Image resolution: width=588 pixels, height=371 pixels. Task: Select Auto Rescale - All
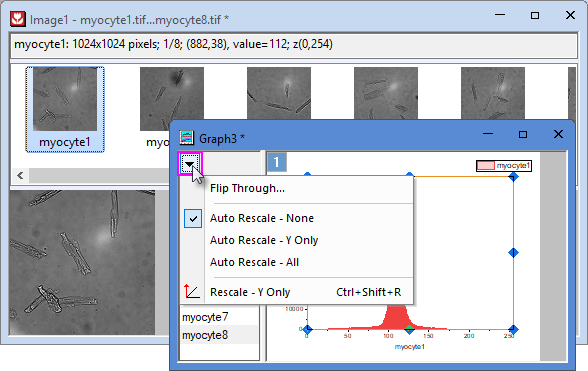[x=254, y=262]
